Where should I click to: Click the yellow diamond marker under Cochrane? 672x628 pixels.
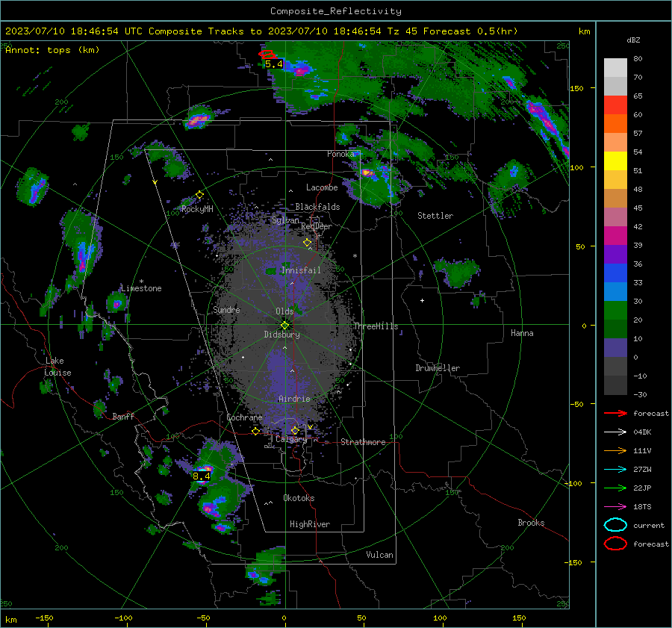click(x=256, y=432)
